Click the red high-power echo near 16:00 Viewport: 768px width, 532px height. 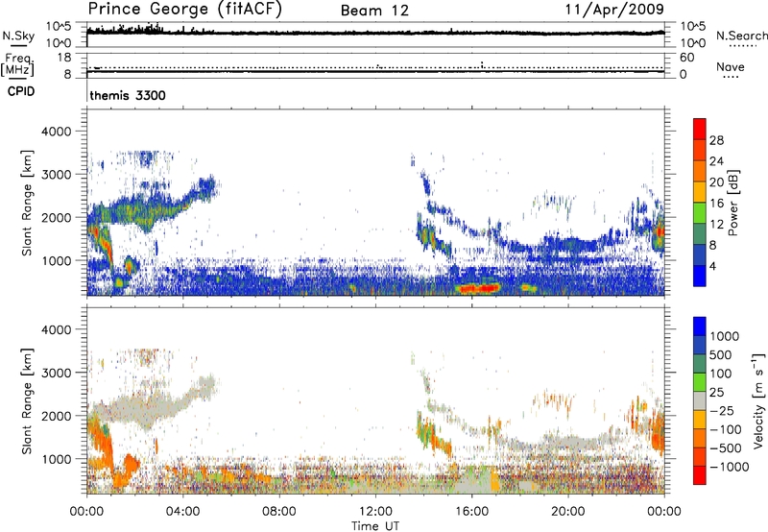click(x=478, y=288)
